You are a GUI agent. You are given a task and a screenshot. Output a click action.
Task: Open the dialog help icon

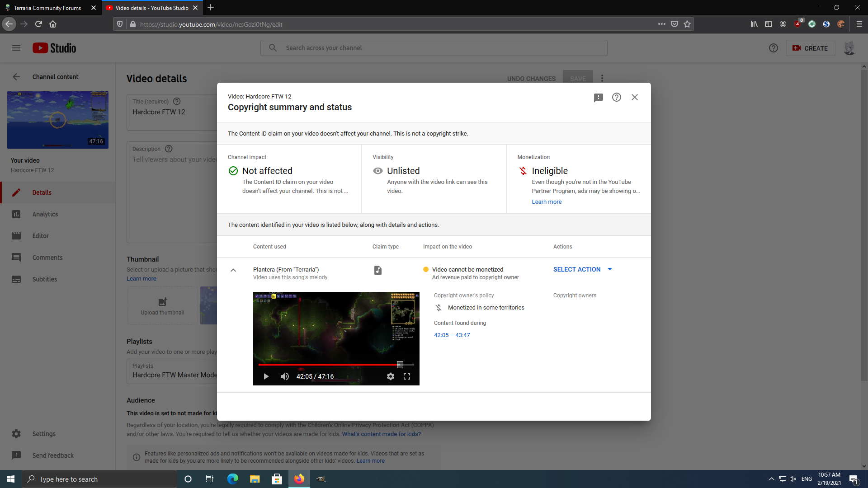(617, 97)
